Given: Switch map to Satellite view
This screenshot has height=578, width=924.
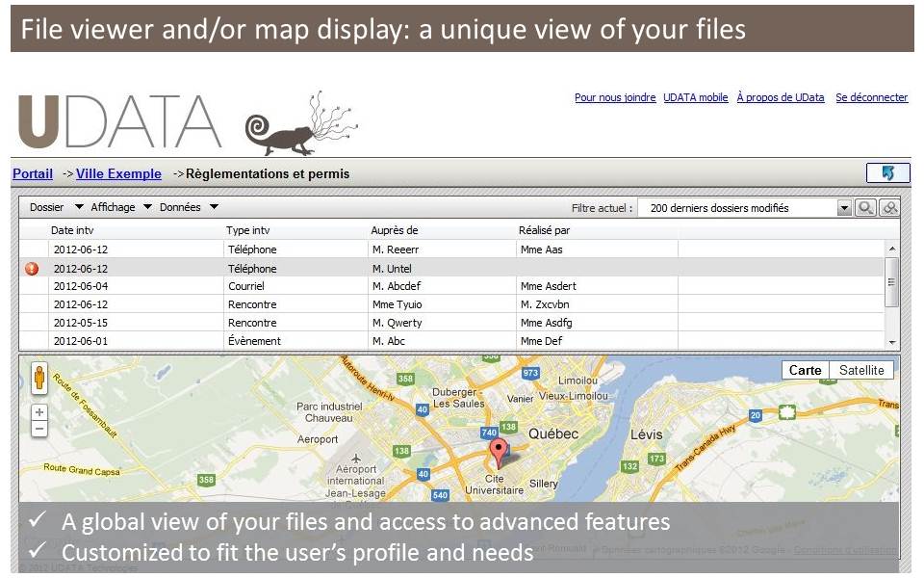Looking at the screenshot, I should (x=860, y=370).
